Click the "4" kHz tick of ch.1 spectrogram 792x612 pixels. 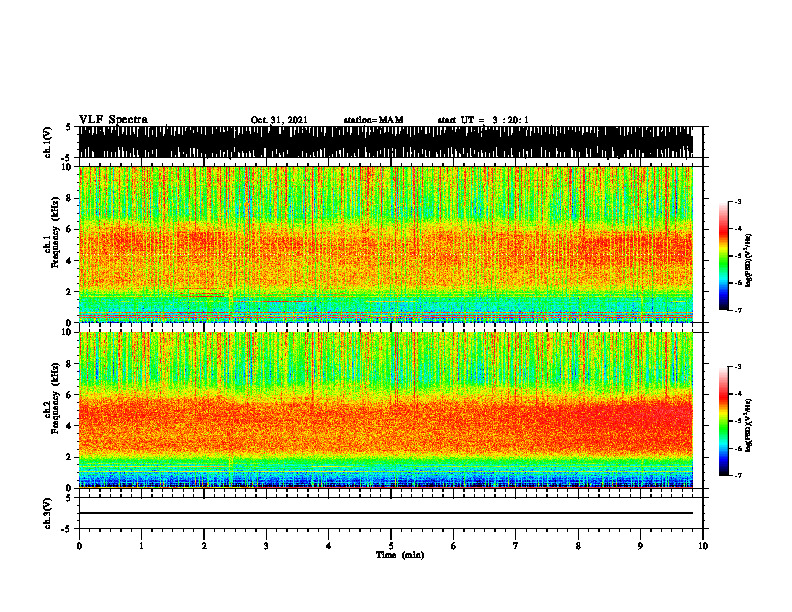click(x=70, y=261)
